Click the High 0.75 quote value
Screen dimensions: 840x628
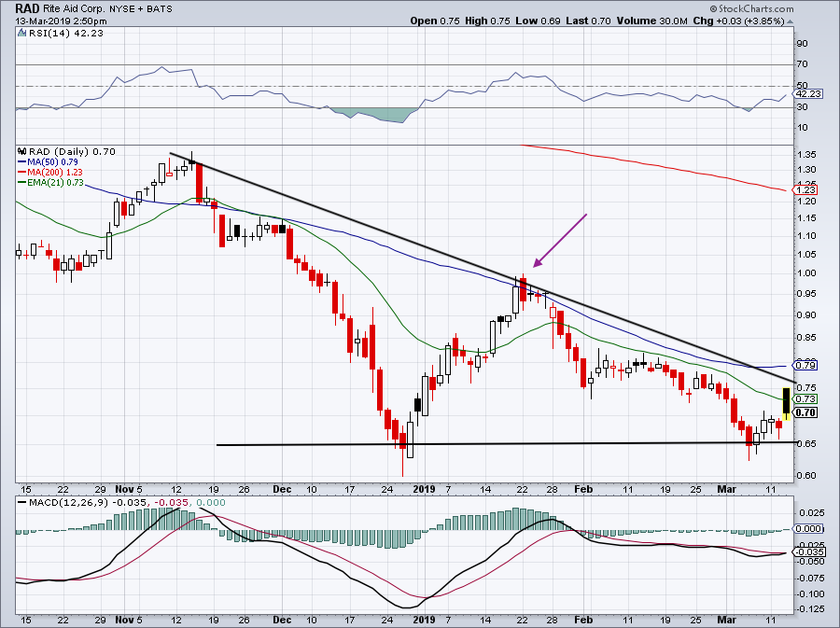point(485,21)
